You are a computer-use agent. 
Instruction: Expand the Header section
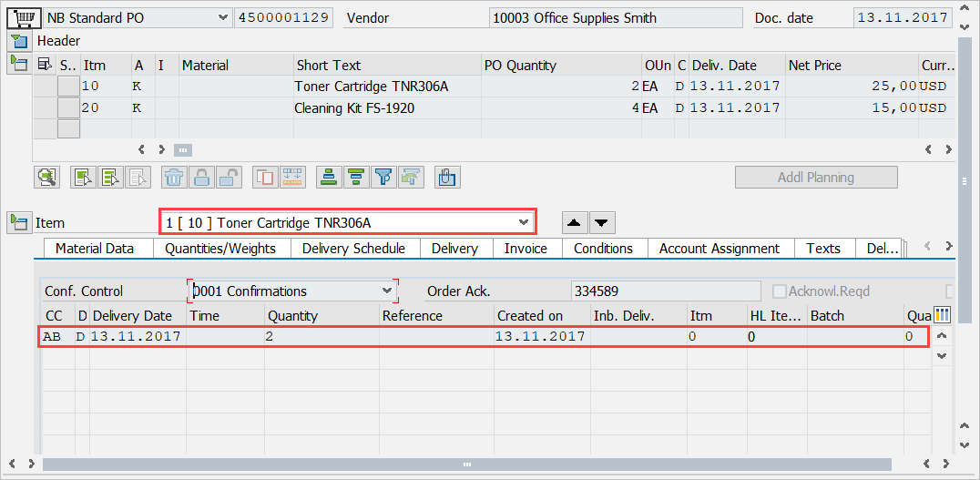[18, 41]
